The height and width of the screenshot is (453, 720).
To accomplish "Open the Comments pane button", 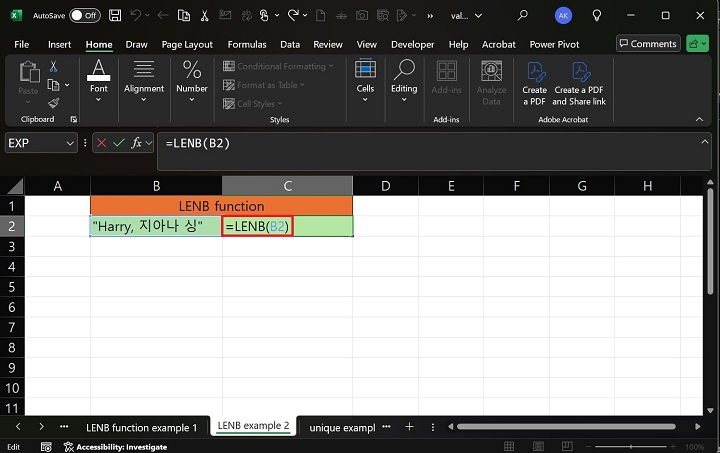I will tap(647, 44).
